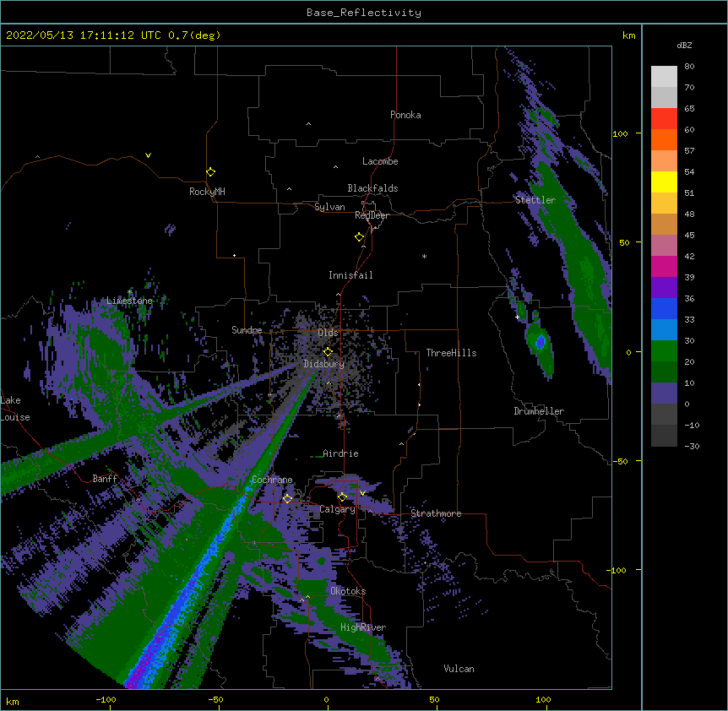Select the bright yellow legend swatch between 54 and 51
The image size is (728, 711).
click(664, 182)
